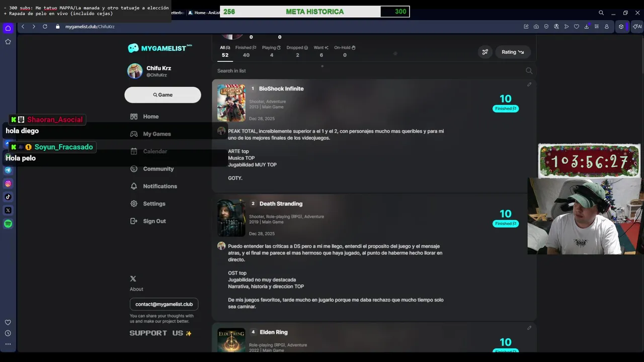Click the edit-page note icon in toolbar

click(526, 27)
